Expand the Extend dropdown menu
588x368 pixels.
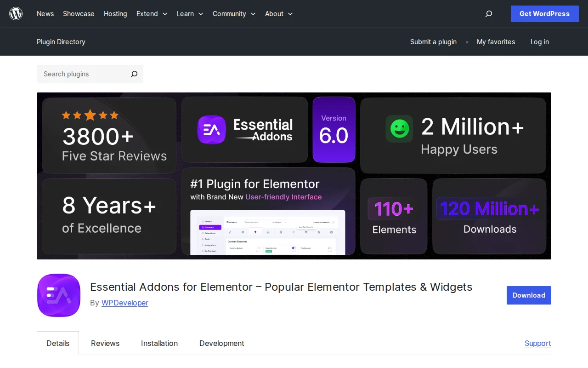(152, 14)
